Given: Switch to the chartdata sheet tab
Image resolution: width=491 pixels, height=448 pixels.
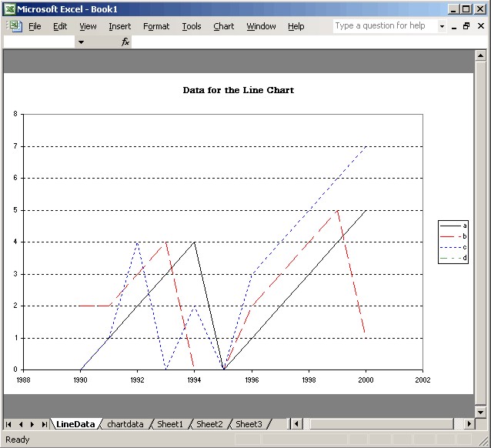Looking at the screenshot, I should click(x=125, y=424).
